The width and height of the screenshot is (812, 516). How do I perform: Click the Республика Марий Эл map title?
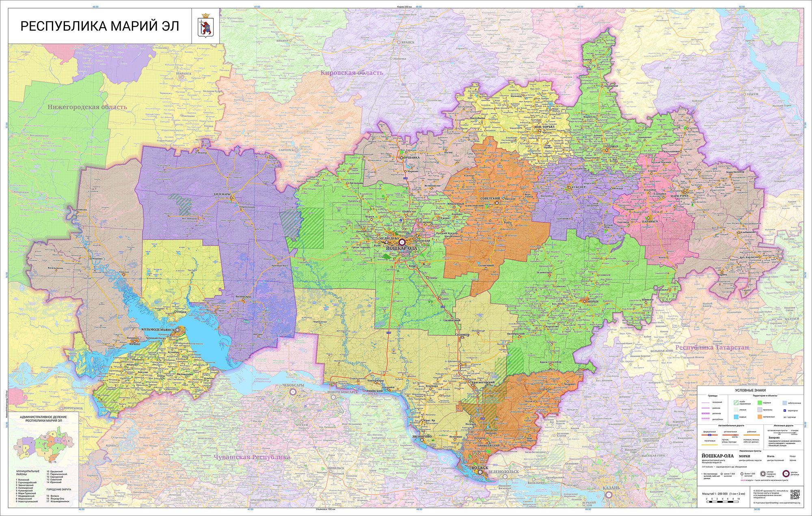click(99, 26)
